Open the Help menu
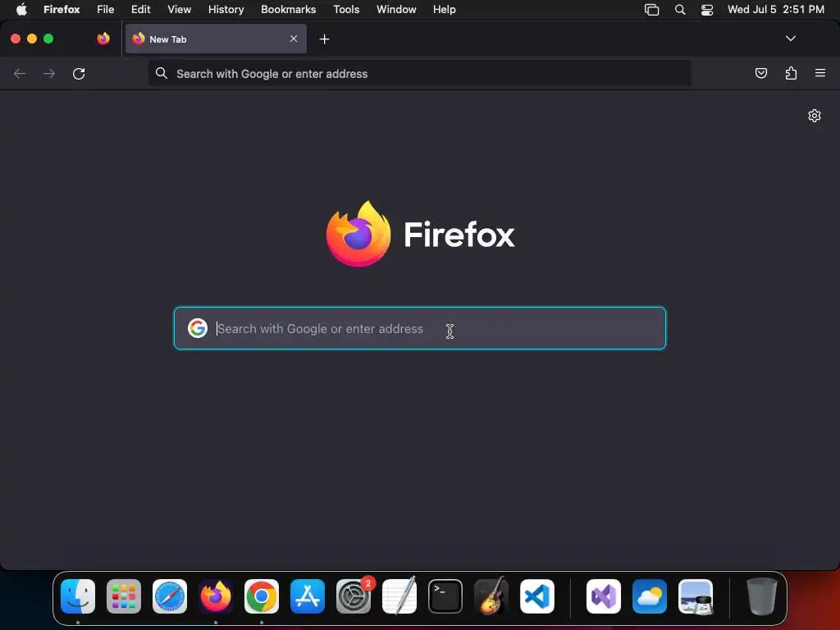The height and width of the screenshot is (630, 840). click(x=444, y=9)
